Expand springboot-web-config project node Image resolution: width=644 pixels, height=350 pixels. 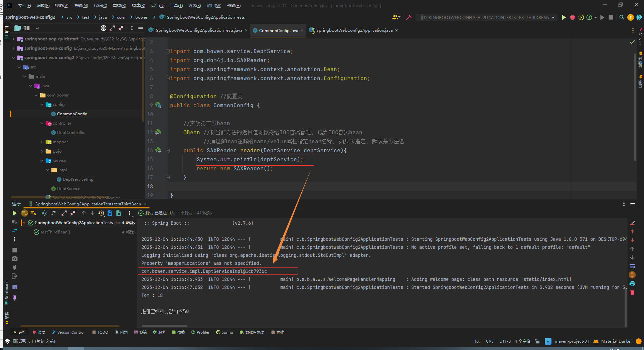13,48
